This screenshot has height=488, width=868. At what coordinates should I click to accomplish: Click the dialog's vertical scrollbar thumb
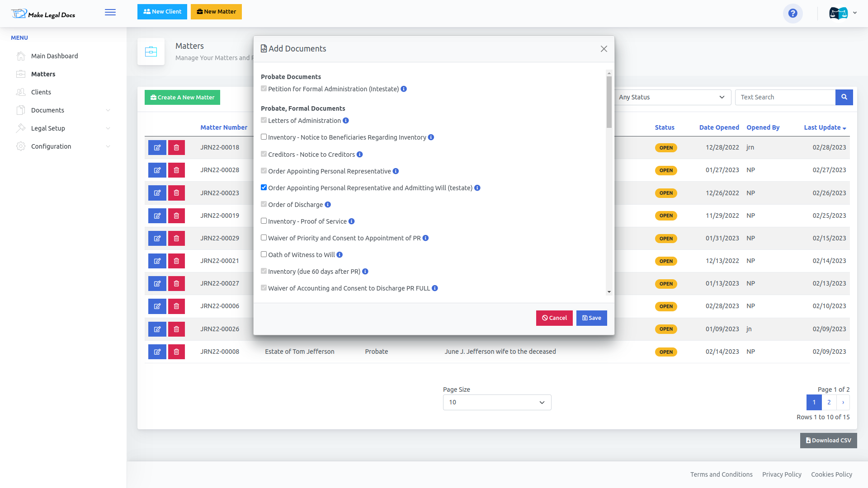coord(609,102)
